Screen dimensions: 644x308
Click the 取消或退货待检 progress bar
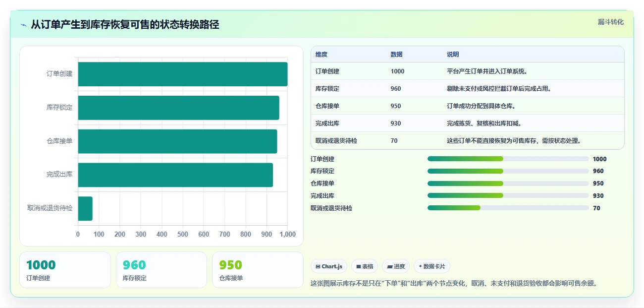508,208
